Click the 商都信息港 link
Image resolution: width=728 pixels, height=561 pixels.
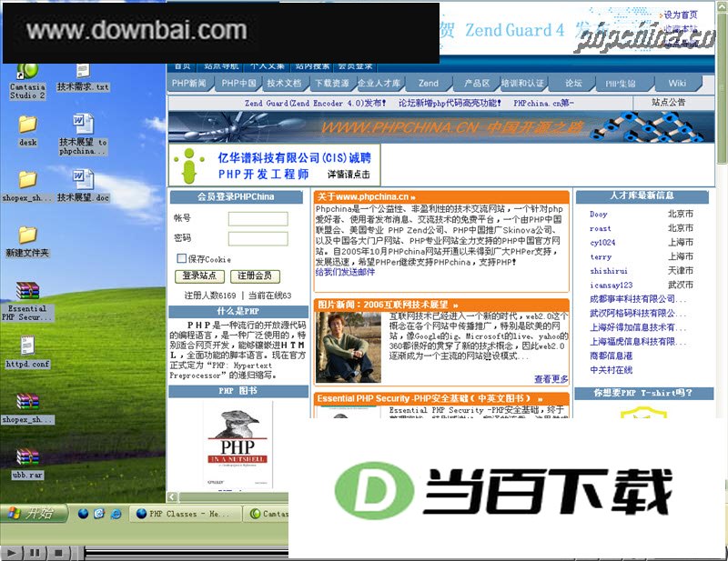(611, 356)
